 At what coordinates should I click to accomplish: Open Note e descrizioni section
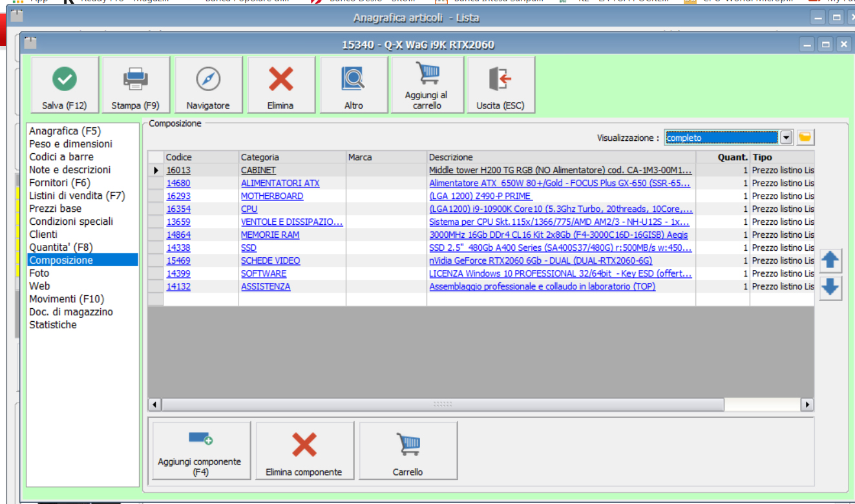pos(70,170)
